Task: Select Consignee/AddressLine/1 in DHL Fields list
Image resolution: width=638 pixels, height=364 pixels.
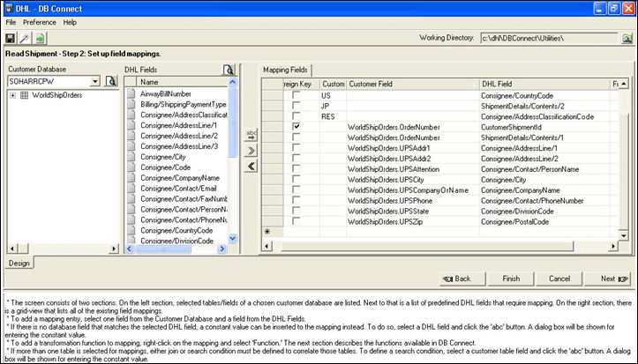Action: [179, 125]
